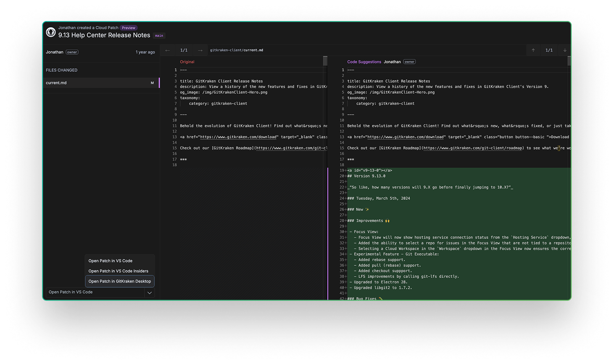Click the owner badge in Code Suggestions header
This screenshot has height=364, width=614.
(x=409, y=61)
